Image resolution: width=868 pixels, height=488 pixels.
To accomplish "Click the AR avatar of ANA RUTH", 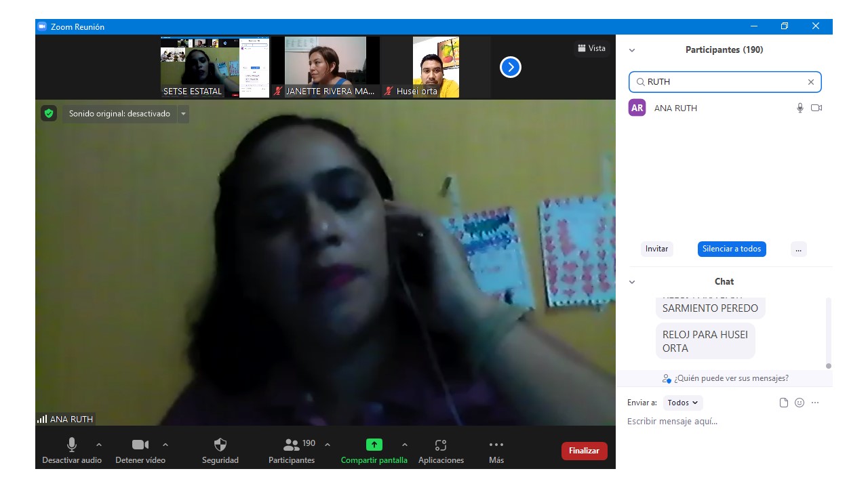I will coord(637,108).
